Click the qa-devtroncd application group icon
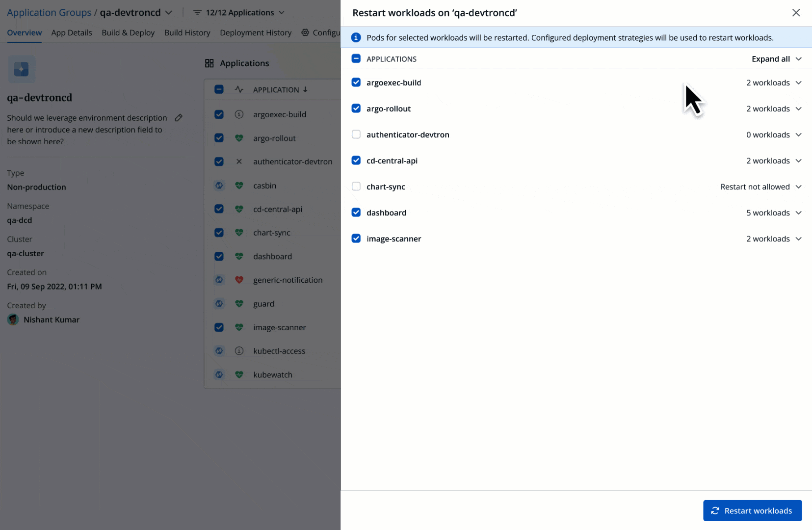812x530 pixels. tap(22, 69)
